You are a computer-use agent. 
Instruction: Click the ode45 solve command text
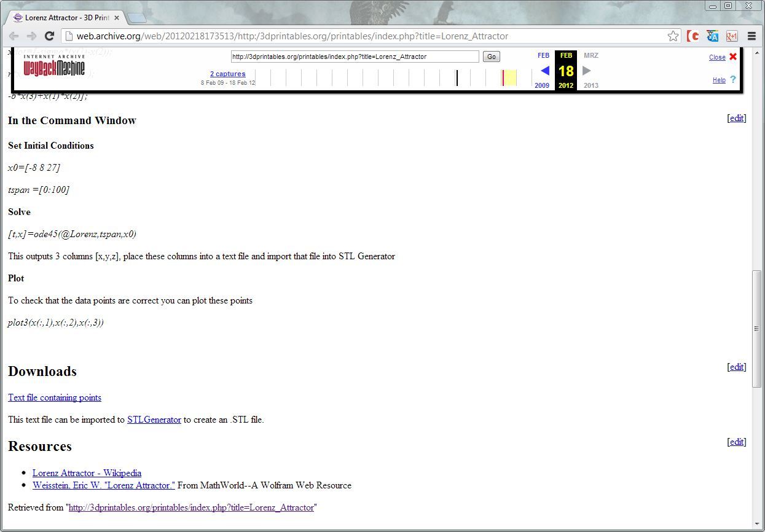(72, 234)
